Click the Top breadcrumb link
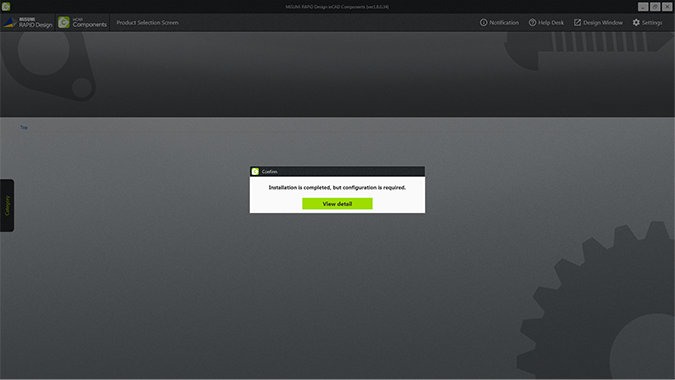Screen dimensions: 675x380 24,127
